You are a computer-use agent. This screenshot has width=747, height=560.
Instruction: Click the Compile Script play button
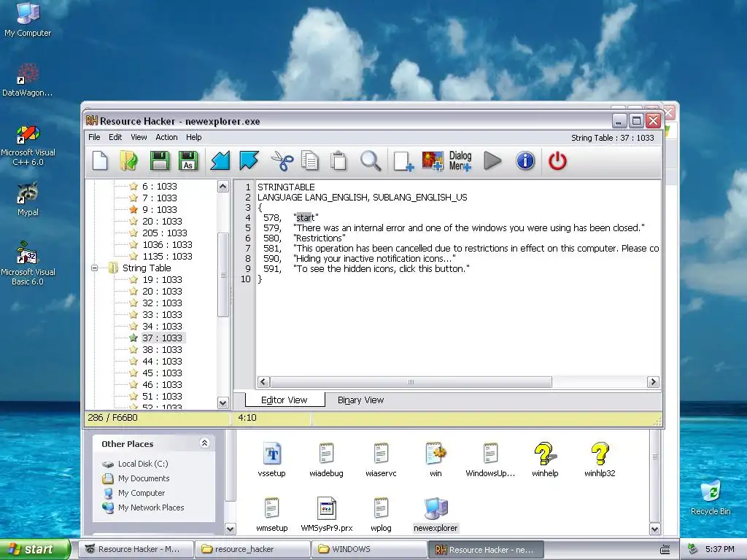click(492, 161)
